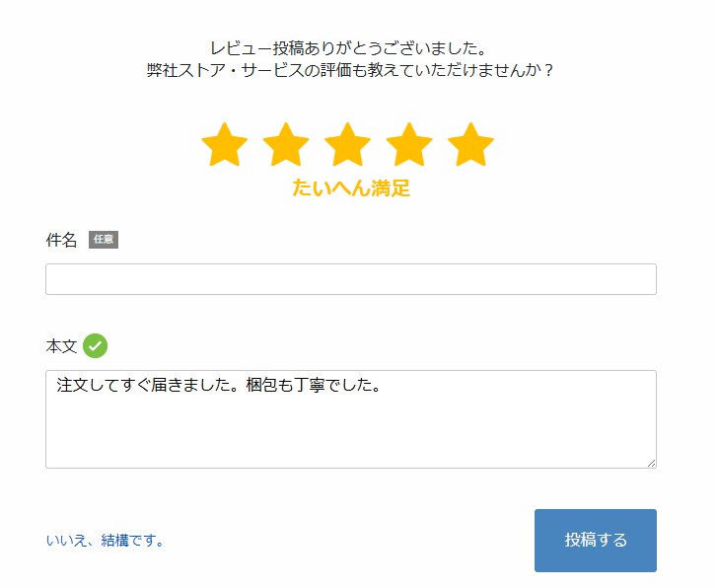Pick the fourth star rating

(x=409, y=145)
